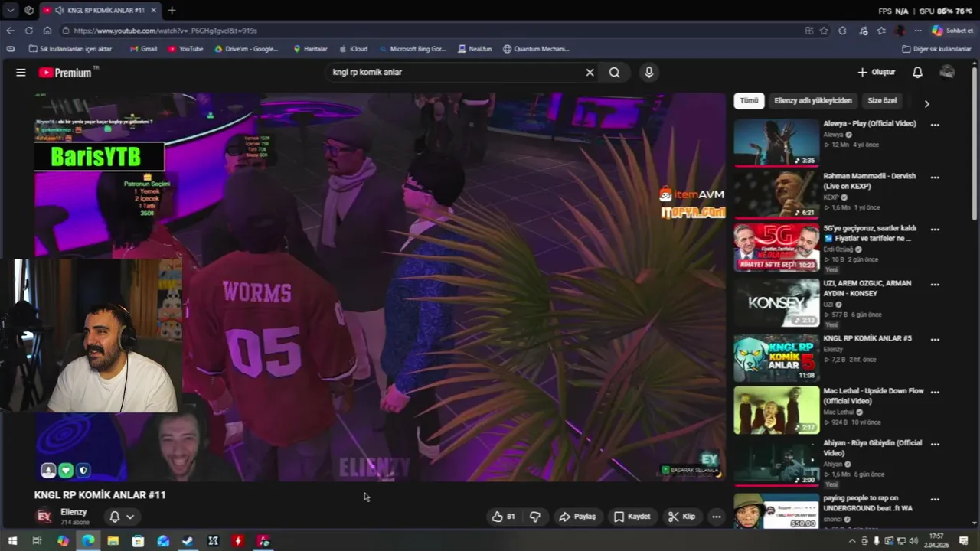The height and width of the screenshot is (551, 980).
Task: Open Steam from taskbar
Action: tap(188, 541)
